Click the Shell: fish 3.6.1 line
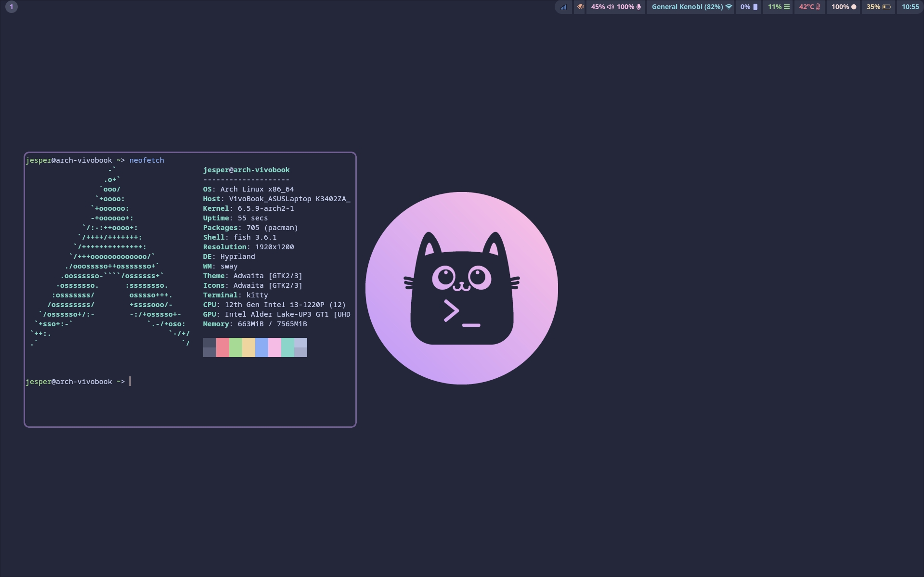924x577 pixels. click(240, 237)
